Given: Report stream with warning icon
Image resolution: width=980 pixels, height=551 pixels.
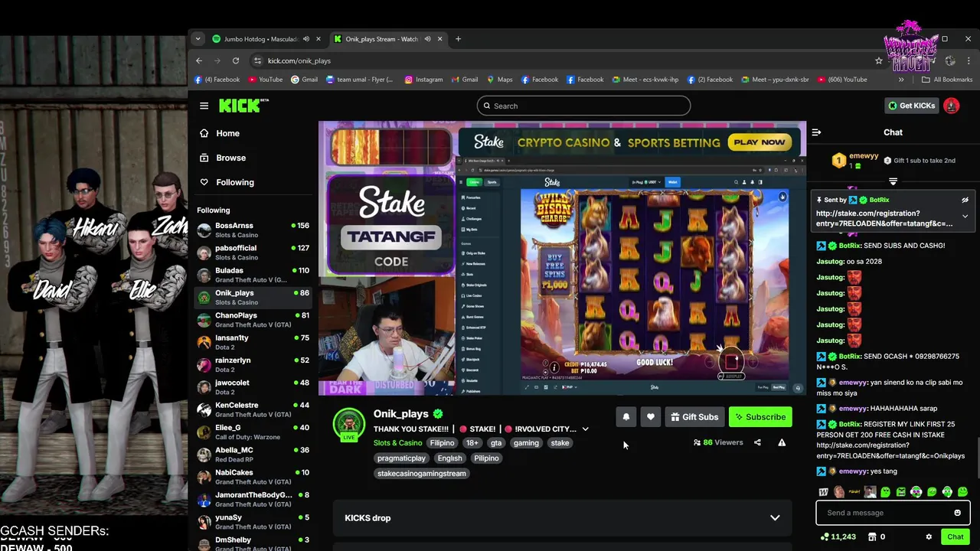Looking at the screenshot, I should pos(782,442).
